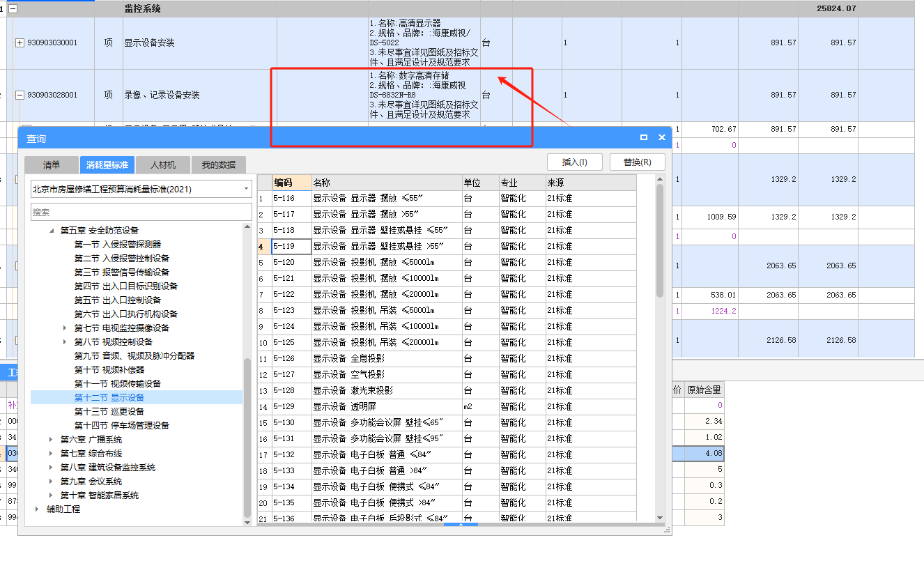This screenshot has height=561, width=924.
Task: Expand 第七章 综合布线
Action: pyautogui.click(x=52, y=454)
